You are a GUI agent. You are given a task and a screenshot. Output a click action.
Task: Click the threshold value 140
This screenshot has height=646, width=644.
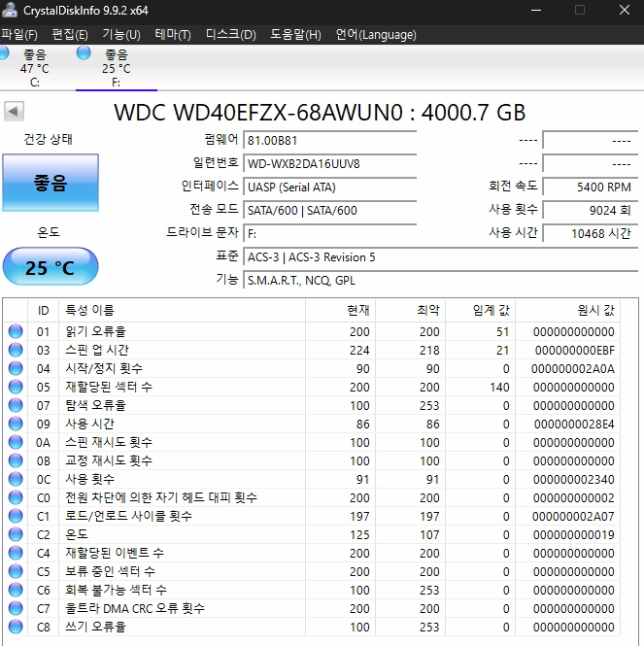[499, 388]
